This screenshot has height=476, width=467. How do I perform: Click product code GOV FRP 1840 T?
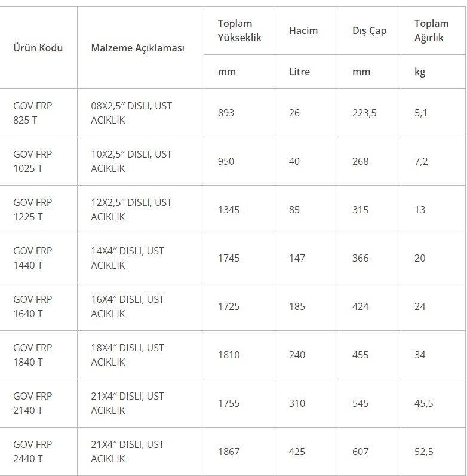tap(33, 355)
